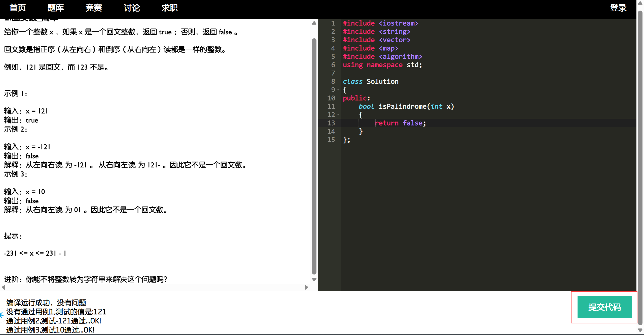Click the '编译运行成功，没有问题' message
The image size is (644, 335).
point(46,303)
